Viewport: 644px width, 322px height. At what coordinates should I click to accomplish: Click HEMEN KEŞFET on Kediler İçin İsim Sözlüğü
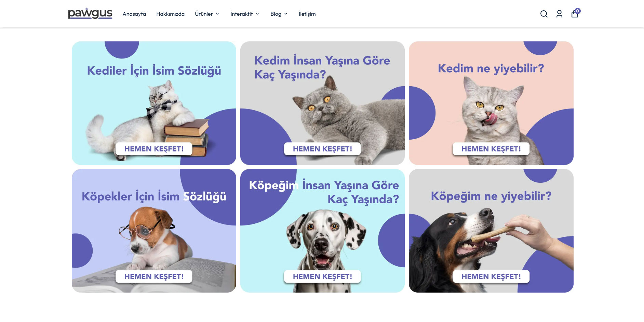pyautogui.click(x=154, y=149)
